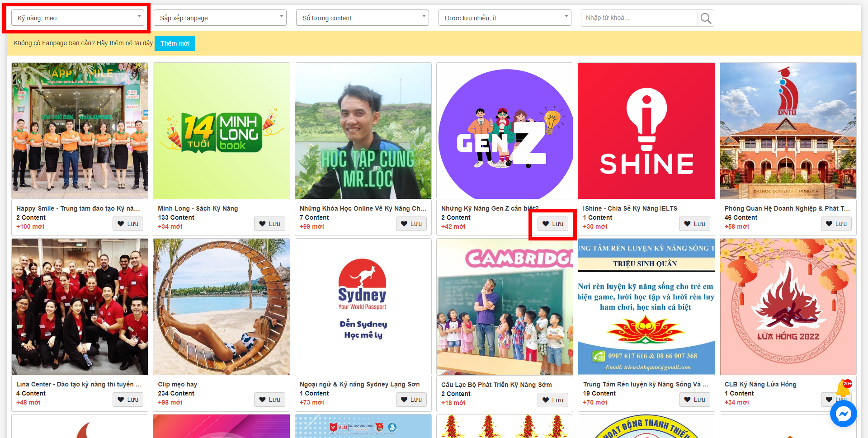Image resolution: width=868 pixels, height=438 pixels.
Task: Open the 'Kỹ năng, mẹo' category dropdown
Action: [x=78, y=18]
